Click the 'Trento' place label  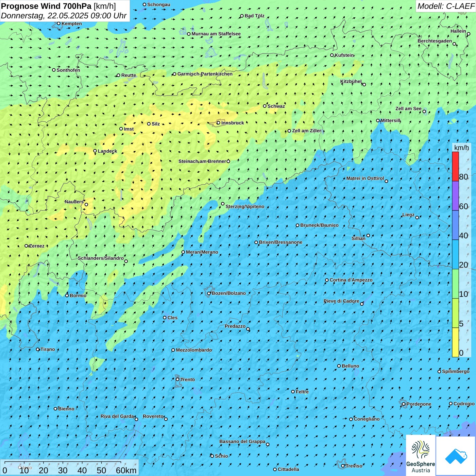click(x=188, y=379)
